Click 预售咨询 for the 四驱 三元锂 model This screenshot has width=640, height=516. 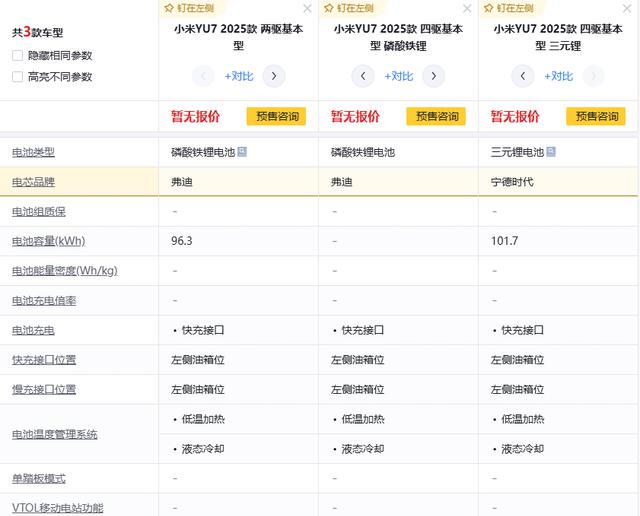click(596, 116)
